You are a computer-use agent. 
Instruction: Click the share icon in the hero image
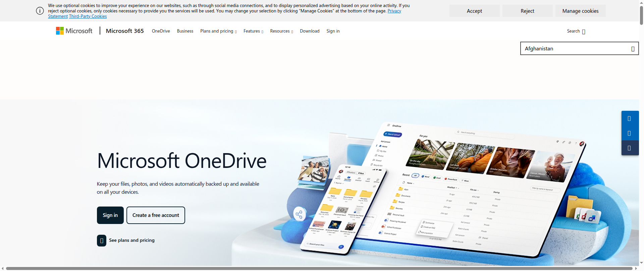point(299,214)
